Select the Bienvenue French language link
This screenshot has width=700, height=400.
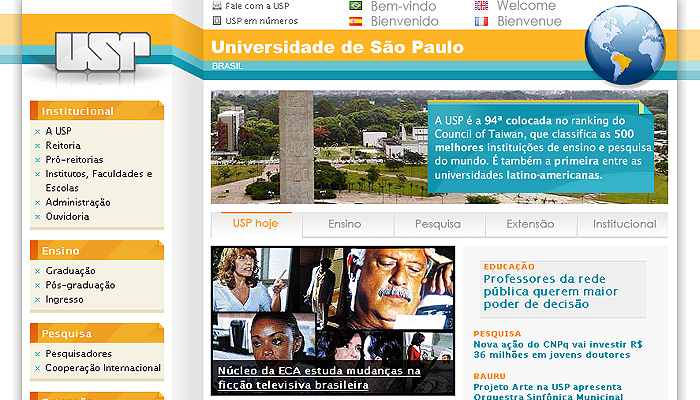tap(529, 21)
